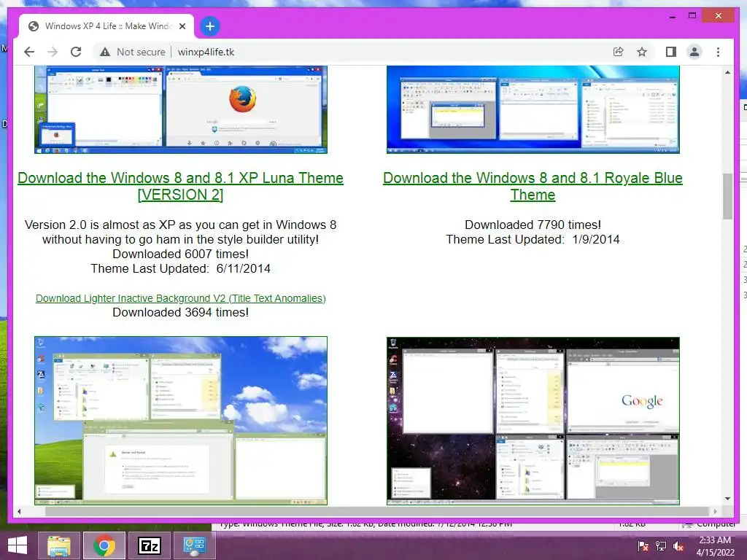747x560 pixels.
Task: Open the Royale Blue Theme download link
Action: (533, 186)
